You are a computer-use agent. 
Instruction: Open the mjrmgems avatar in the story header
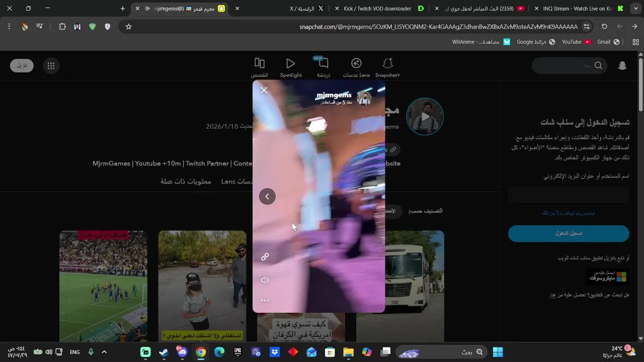364,98
